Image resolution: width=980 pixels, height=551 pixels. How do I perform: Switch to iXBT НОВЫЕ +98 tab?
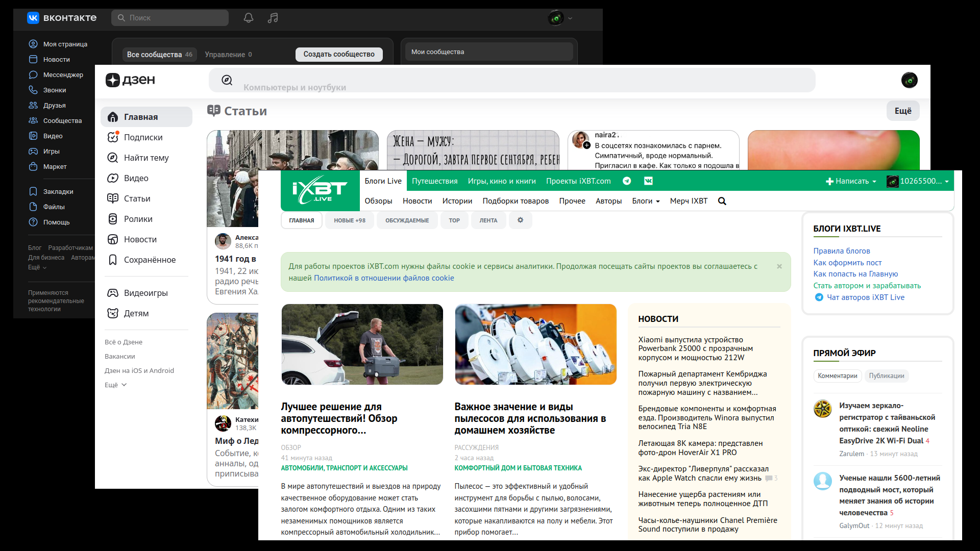pyautogui.click(x=350, y=220)
